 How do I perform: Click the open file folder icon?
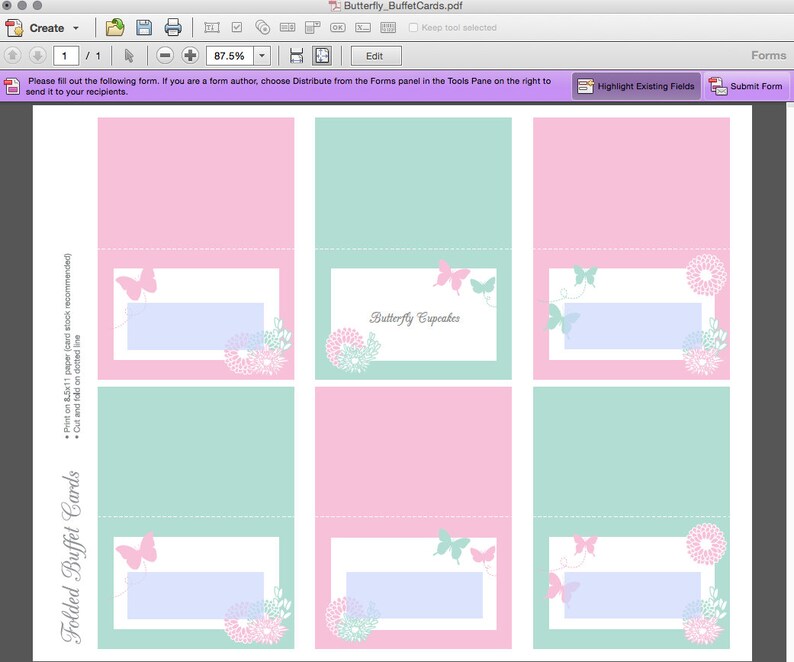[115, 27]
